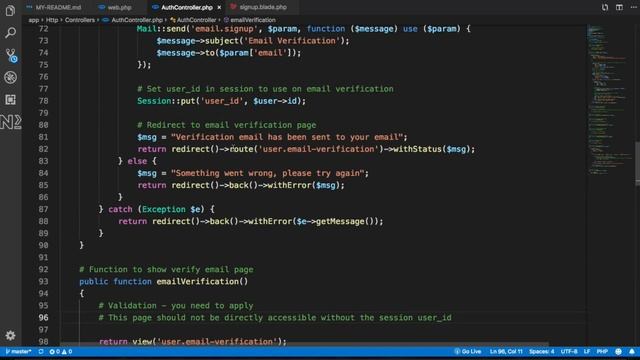Click the code minimap

click(609, 100)
